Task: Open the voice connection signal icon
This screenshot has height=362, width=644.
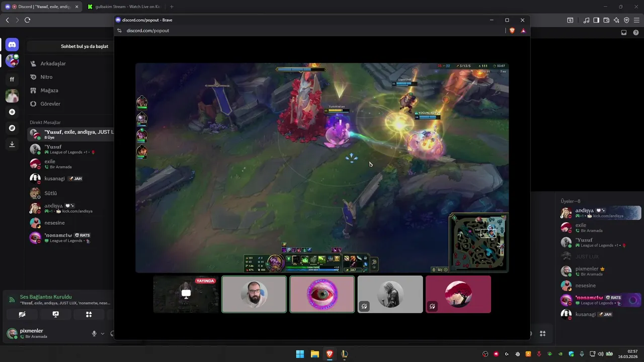Action: [12, 300]
